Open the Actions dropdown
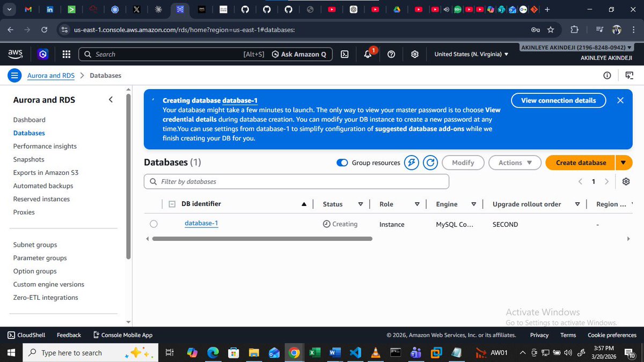This screenshot has width=644, height=362. tap(514, 162)
